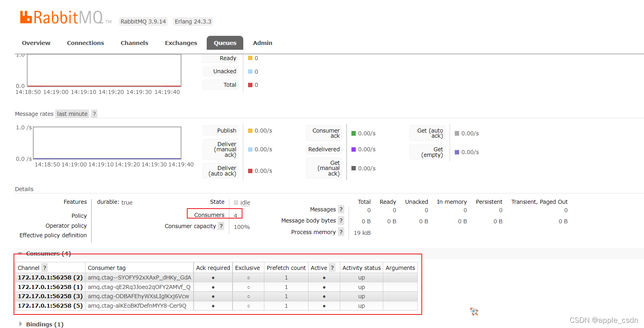Click the 'Arguments' column header
Screen dimensions: 644x328
(400, 268)
